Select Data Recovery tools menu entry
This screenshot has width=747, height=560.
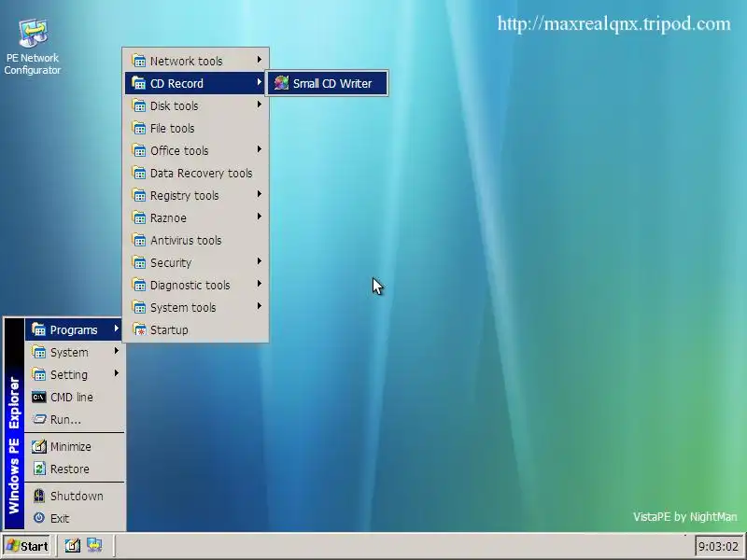tap(195, 173)
